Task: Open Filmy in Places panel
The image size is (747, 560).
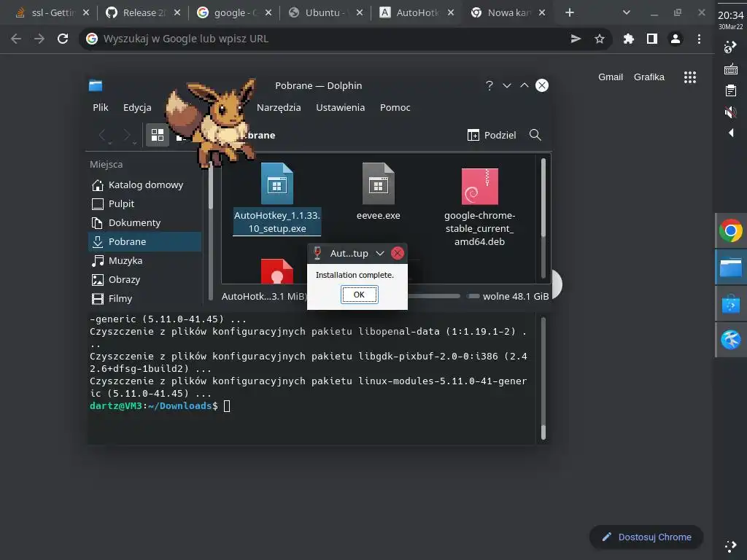Action: pos(145,299)
